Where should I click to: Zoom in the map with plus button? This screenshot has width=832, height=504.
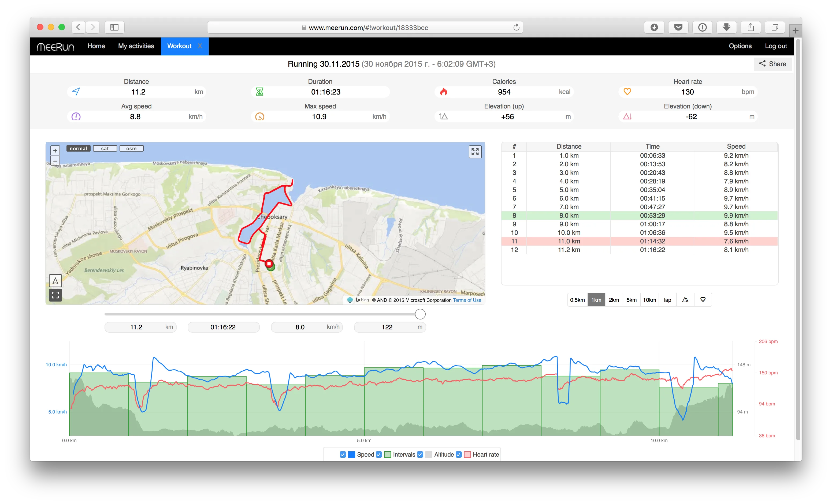pos(55,151)
